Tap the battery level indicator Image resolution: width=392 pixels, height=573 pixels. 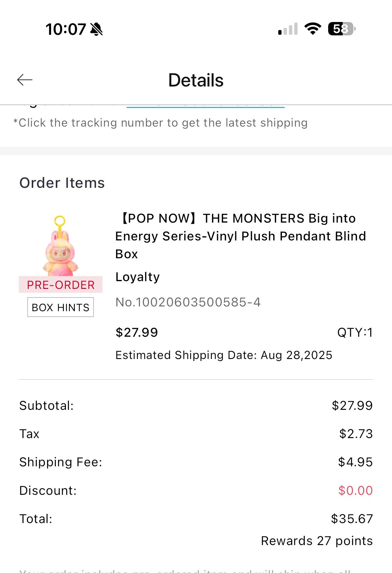341,29
